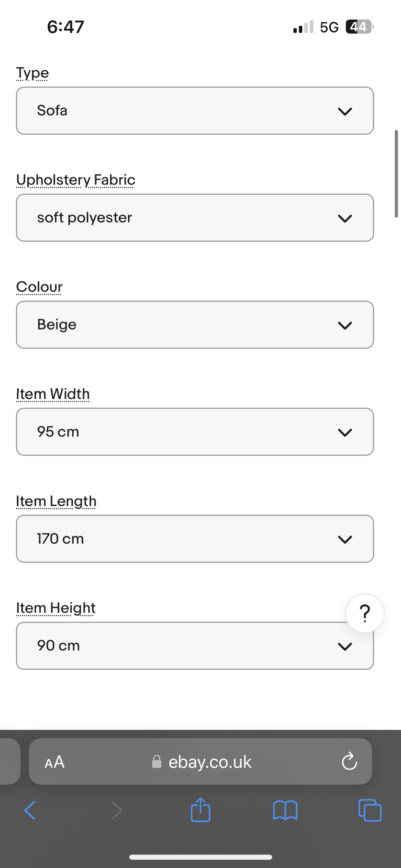Tap the Safari forward arrow
Image resolution: width=401 pixels, height=868 pixels.
click(x=117, y=810)
